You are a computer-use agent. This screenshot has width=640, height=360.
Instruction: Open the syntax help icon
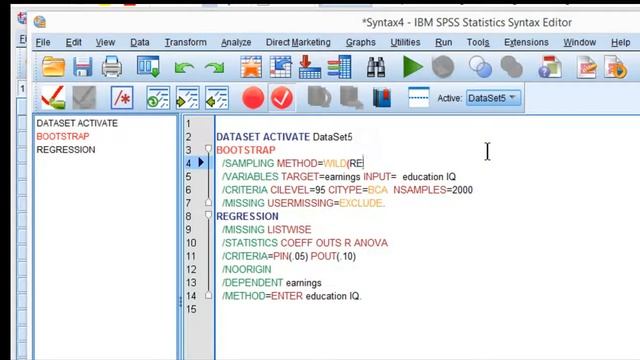550,67
